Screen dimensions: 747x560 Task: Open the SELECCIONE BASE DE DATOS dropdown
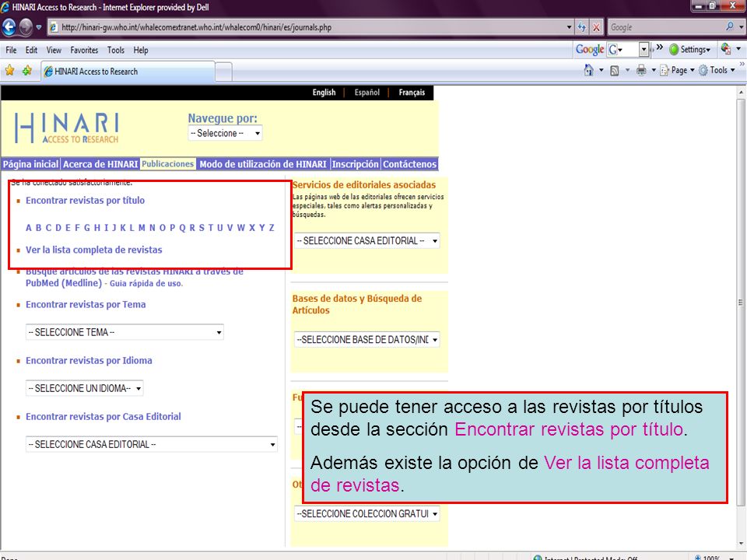tap(366, 340)
